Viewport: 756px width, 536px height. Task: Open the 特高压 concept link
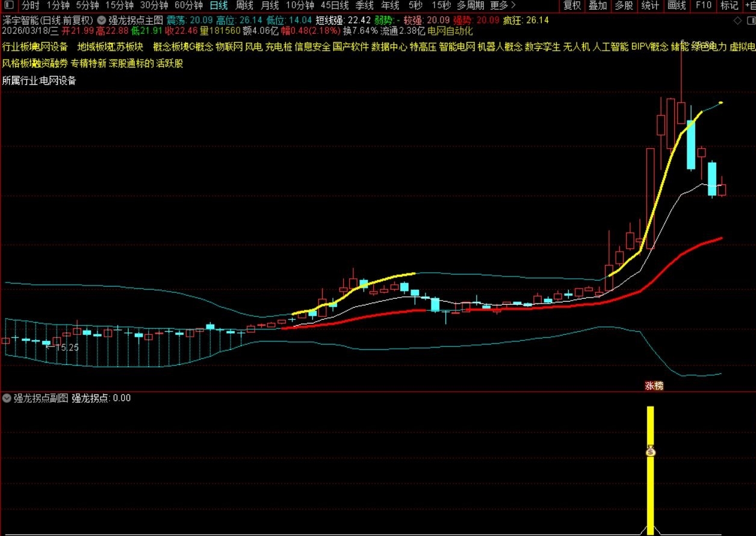[423, 47]
